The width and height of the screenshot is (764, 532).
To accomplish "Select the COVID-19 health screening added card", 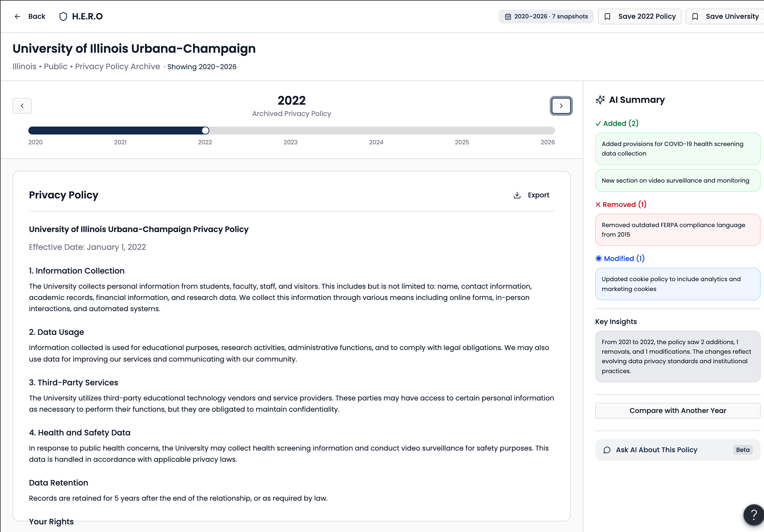I will [x=678, y=149].
